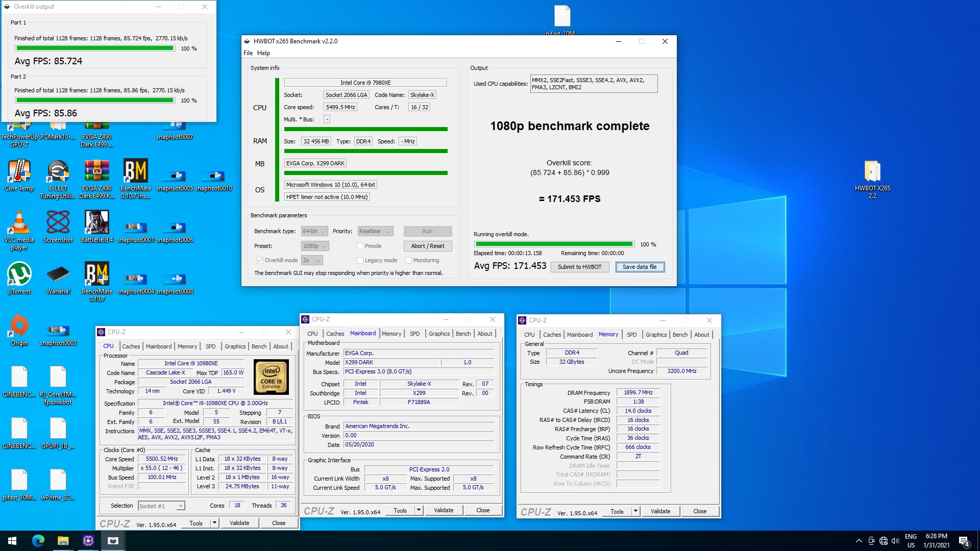Screen dimensions: 980x551
Task: Open the Help menu in HWBOT x265
Action: coord(263,53)
